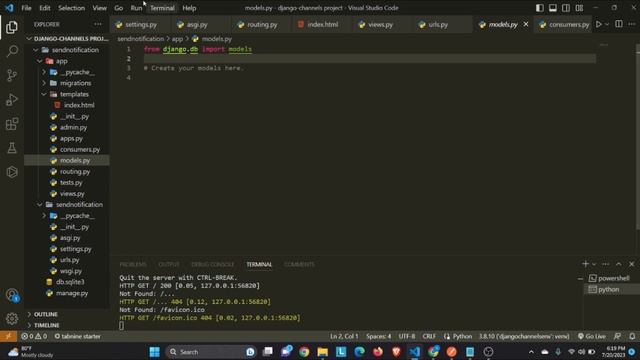Select the python terminal instance

(x=612, y=289)
